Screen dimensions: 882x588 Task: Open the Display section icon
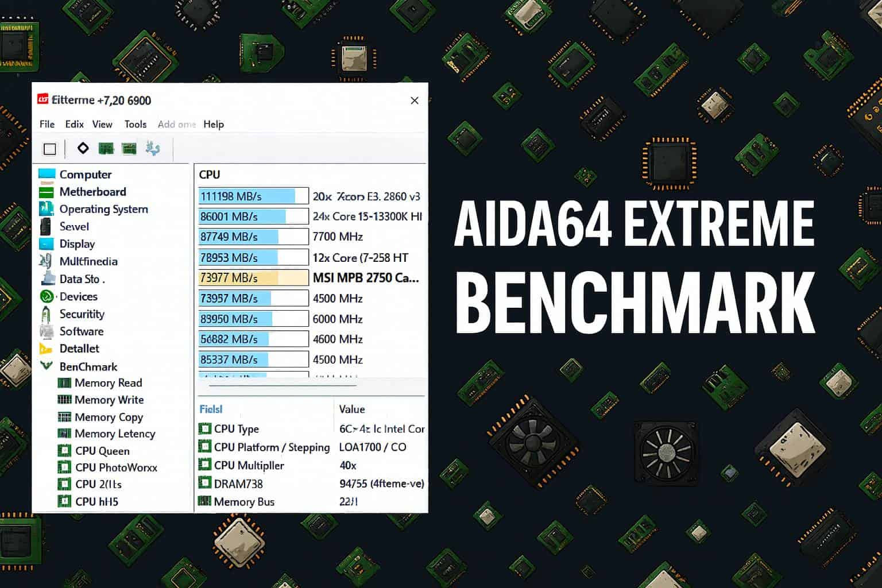[x=46, y=243]
